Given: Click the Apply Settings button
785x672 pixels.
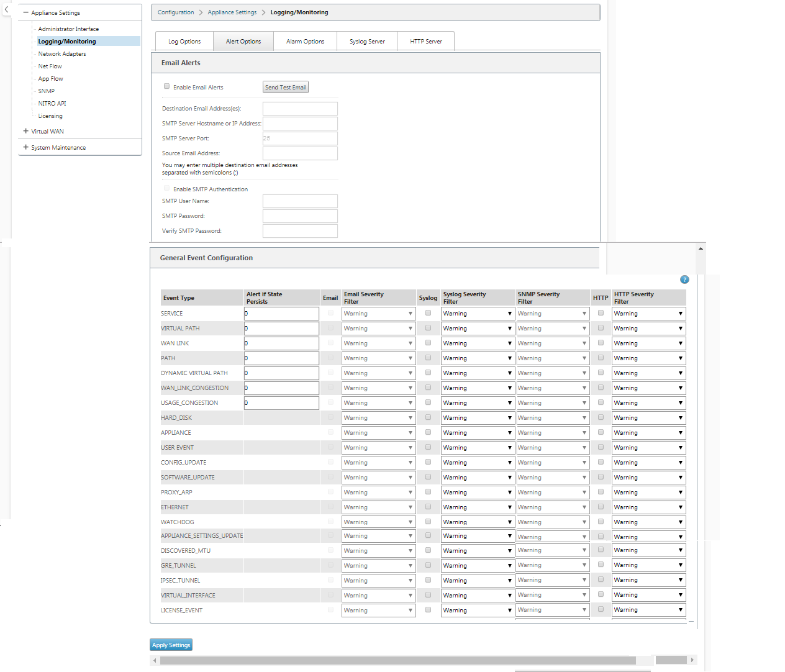Looking at the screenshot, I should [x=171, y=645].
